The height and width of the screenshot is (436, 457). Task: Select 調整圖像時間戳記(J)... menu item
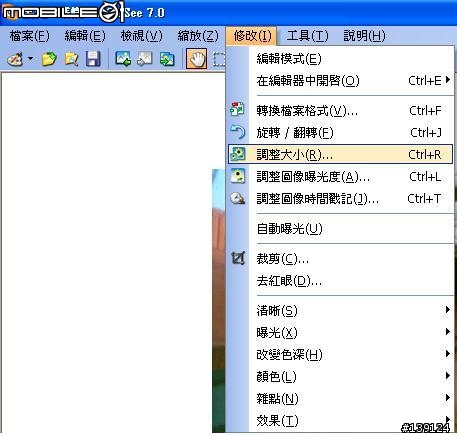point(340,199)
